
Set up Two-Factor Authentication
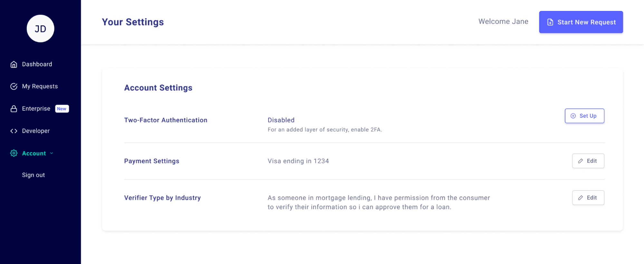tap(584, 116)
